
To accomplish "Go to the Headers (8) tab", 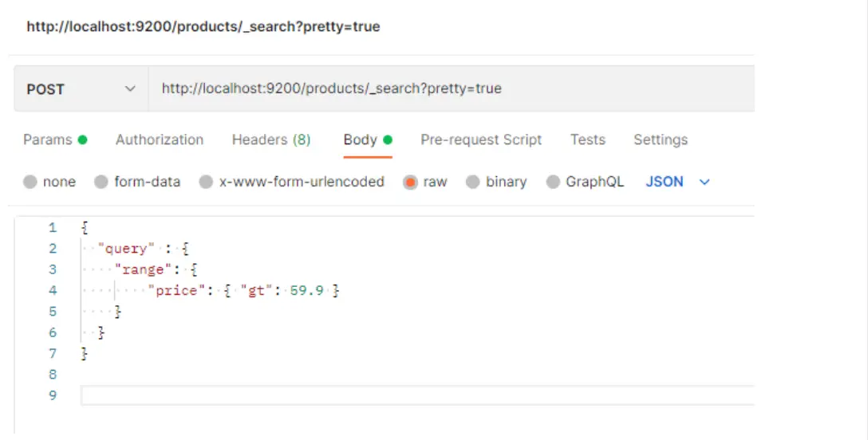I will 271,139.
